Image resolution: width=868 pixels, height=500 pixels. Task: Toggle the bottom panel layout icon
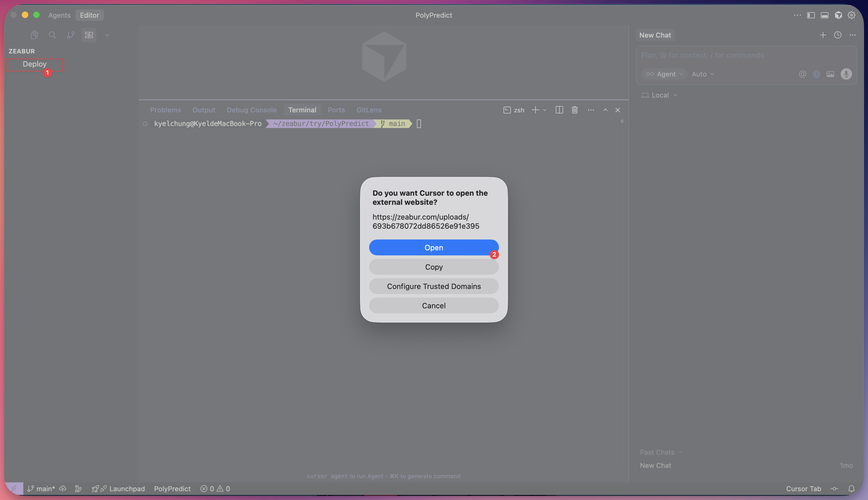coord(824,15)
